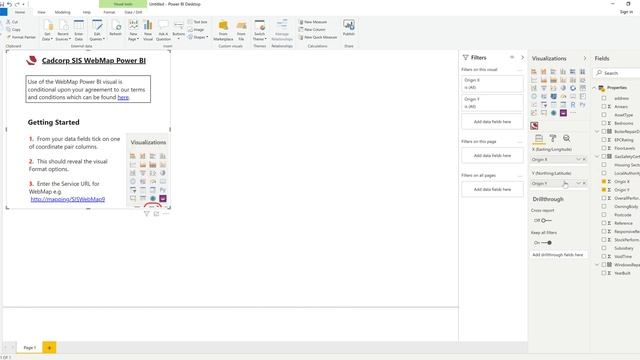
Task: Open the Recent Sources ribbon button
Action: point(63,30)
